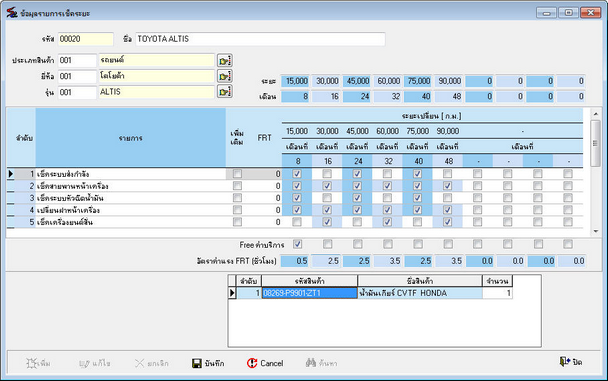The width and height of the screenshot is (608, 381).
Task: Click the รถยนต์ product type name field
Action: (157, 60)
